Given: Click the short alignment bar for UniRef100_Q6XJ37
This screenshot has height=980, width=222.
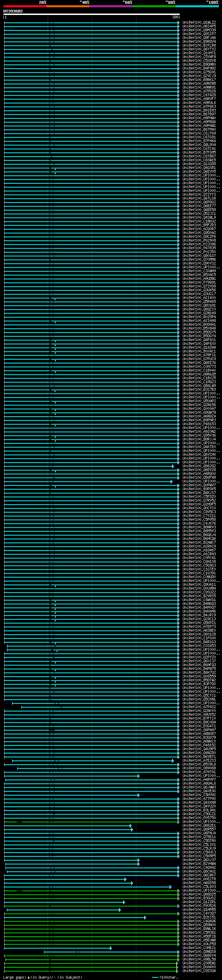Looking at the screenshot, I should (x=72, y=860).
